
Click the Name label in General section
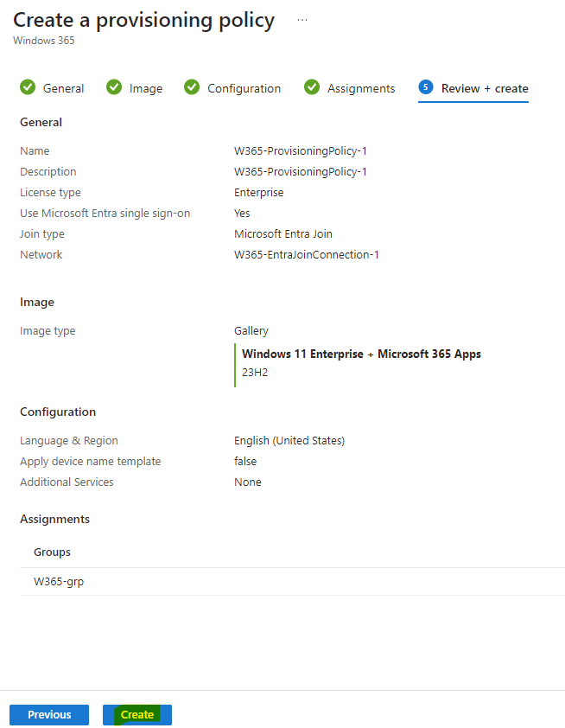click(x=35, y=151)
